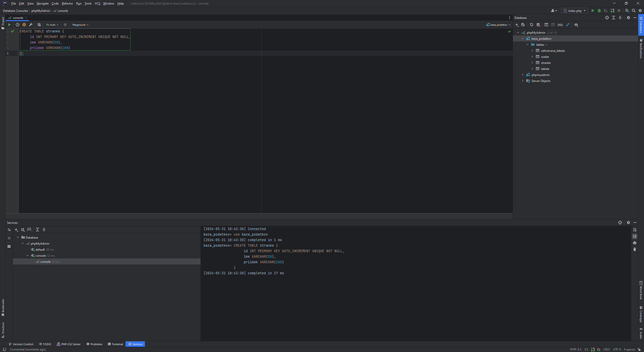The height and width of the screenshot is (352, 644).
Task: Toggle soft-wrap in Services output
Action: tap(635, 230)
